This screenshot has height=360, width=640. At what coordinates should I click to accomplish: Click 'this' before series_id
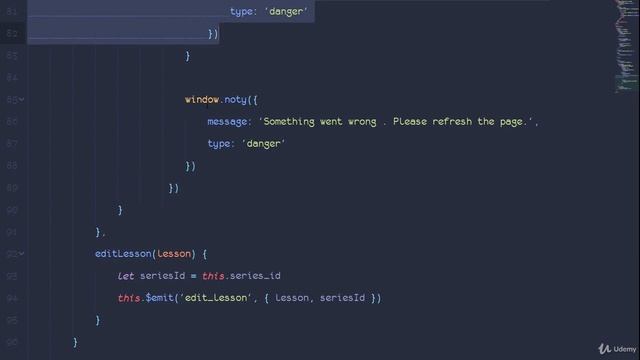[x=213, y=276]
